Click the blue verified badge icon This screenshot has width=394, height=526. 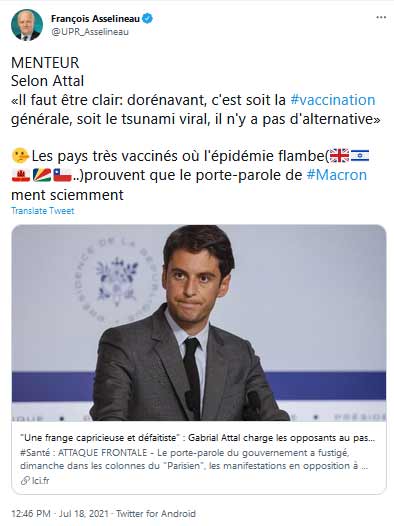point(147,18)
